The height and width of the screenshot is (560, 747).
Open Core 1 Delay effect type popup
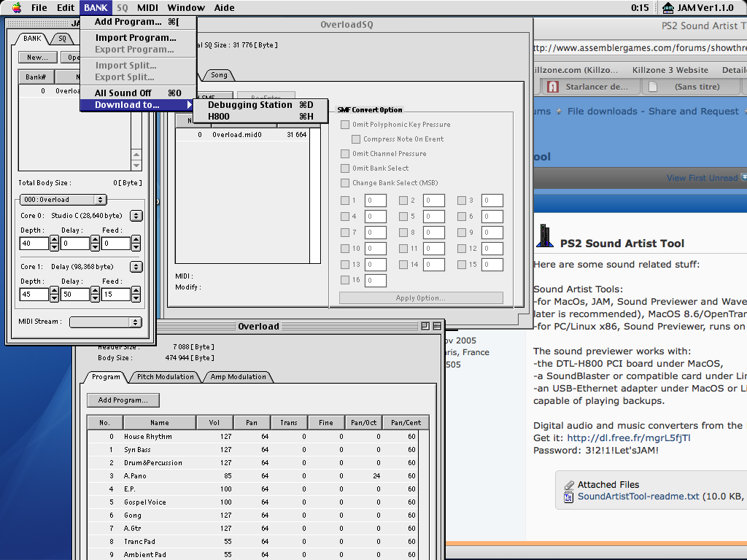pyautogui.click(x=136, y=267)
